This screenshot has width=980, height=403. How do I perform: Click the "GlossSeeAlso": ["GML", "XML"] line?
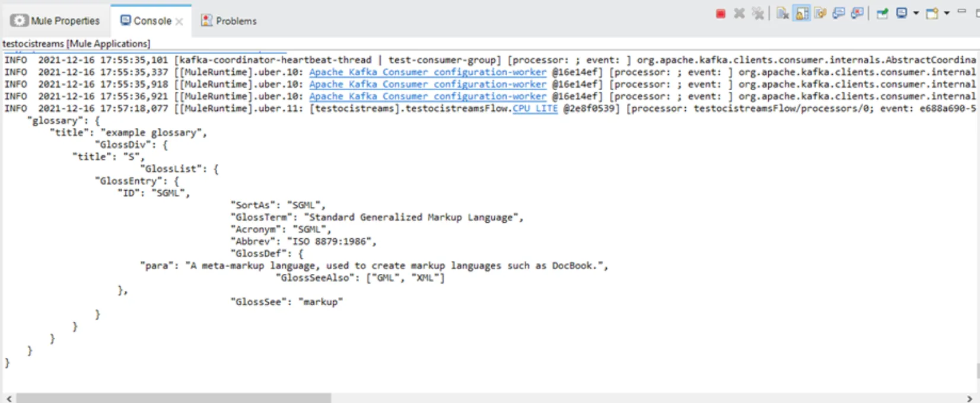pyautogui.click(x=360, y=277)
